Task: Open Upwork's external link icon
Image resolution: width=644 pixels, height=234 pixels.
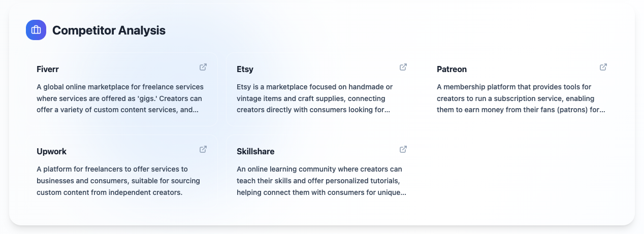Action: 203,149
